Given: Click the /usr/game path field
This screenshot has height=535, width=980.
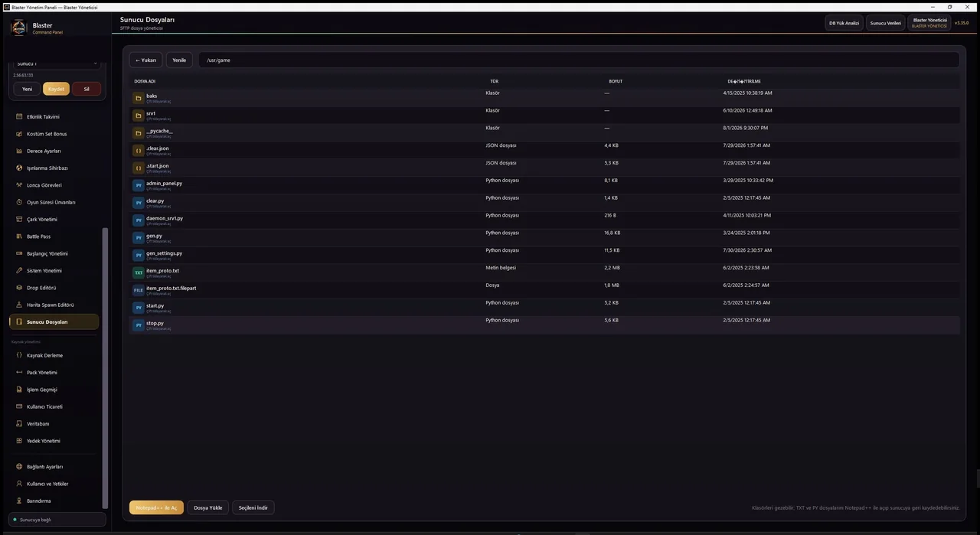Looking at the screenshot, I should pos(579,60).
